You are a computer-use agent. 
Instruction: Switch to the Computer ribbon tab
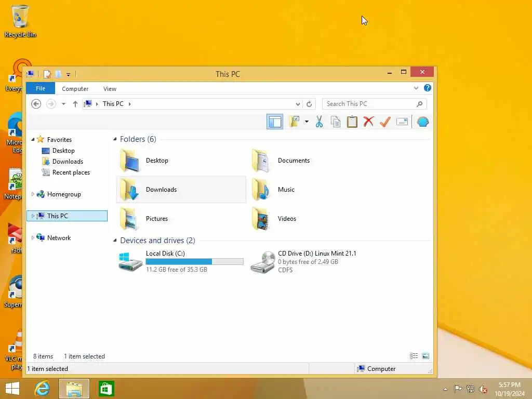pos(75,88)
